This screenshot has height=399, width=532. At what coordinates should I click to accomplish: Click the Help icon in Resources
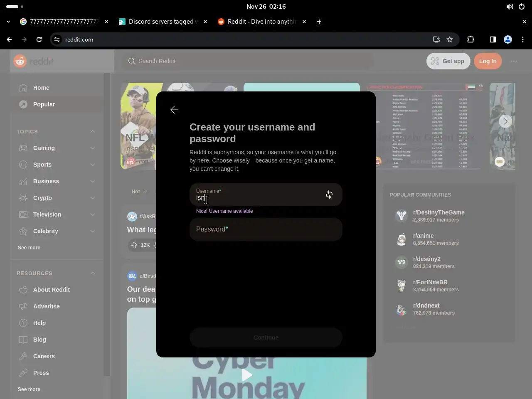click(x=23, y=323)
